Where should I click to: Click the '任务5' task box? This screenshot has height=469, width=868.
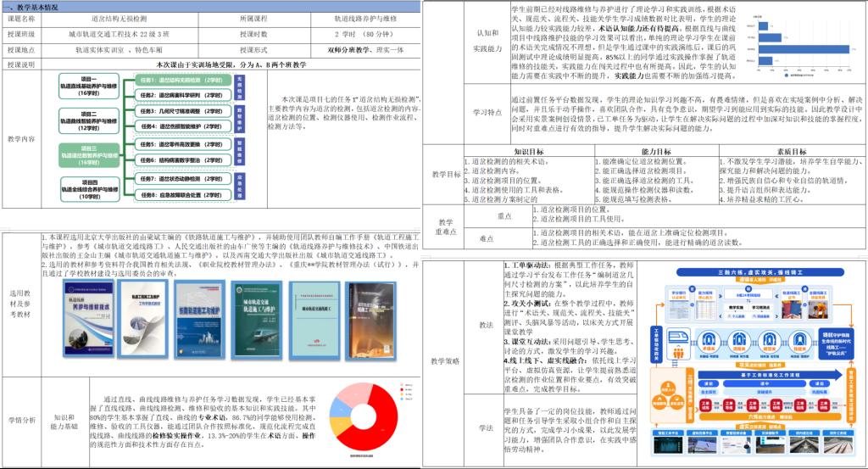184,144
